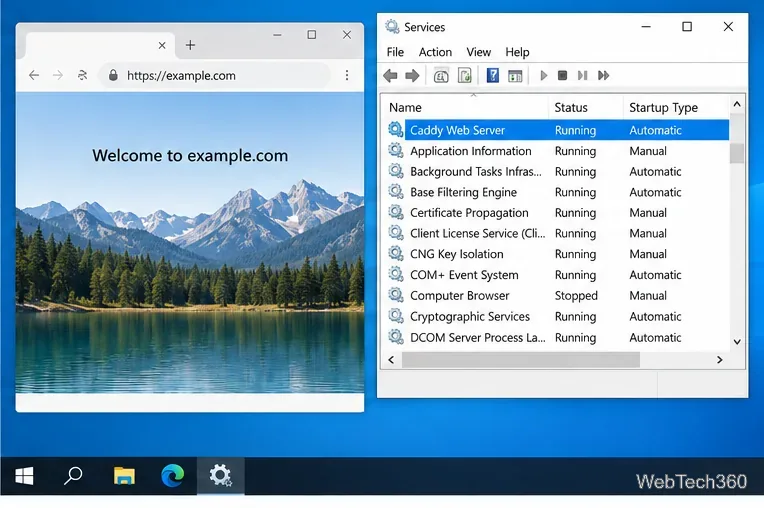Open the View menu in Services
Viewport: 764px width, 508px height.
(x=478, y=52)
